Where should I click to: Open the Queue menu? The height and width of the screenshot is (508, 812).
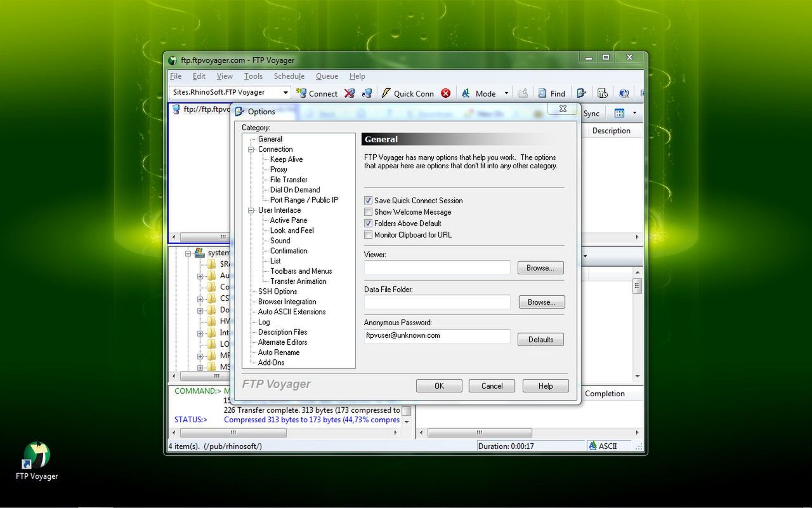pos(327,76)
